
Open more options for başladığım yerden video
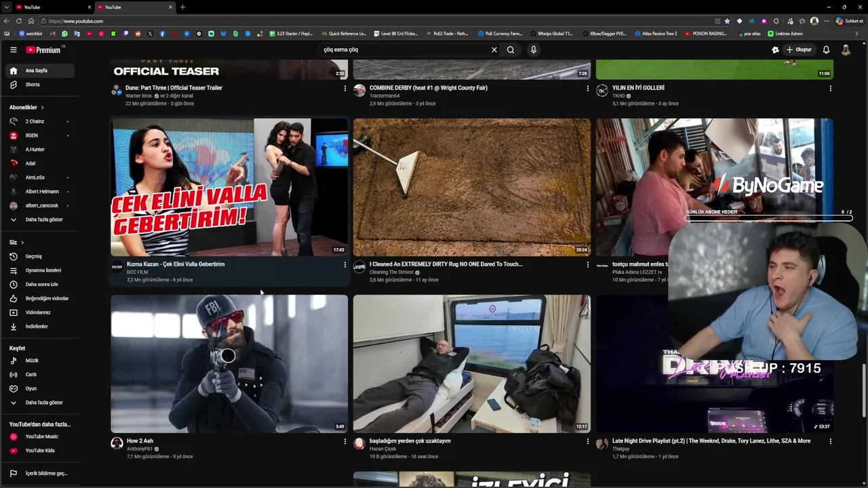(587, 441)
